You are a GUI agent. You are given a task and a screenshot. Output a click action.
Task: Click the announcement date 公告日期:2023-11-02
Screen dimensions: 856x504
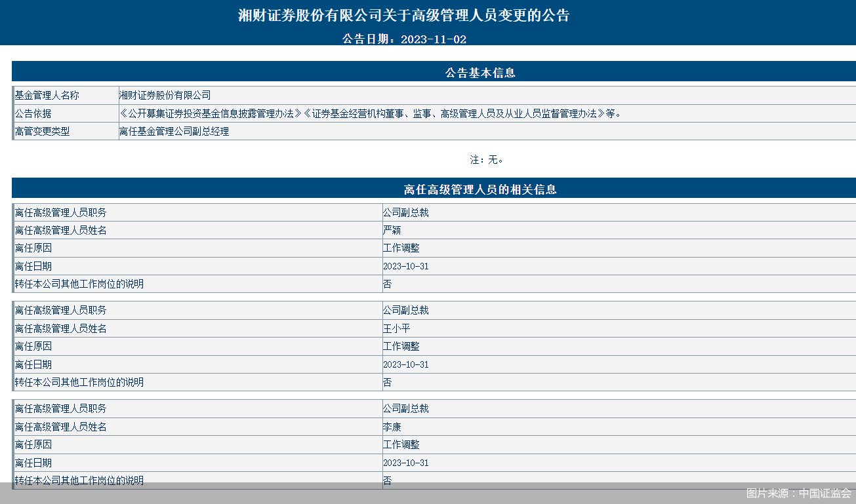(x=405, y=39)
